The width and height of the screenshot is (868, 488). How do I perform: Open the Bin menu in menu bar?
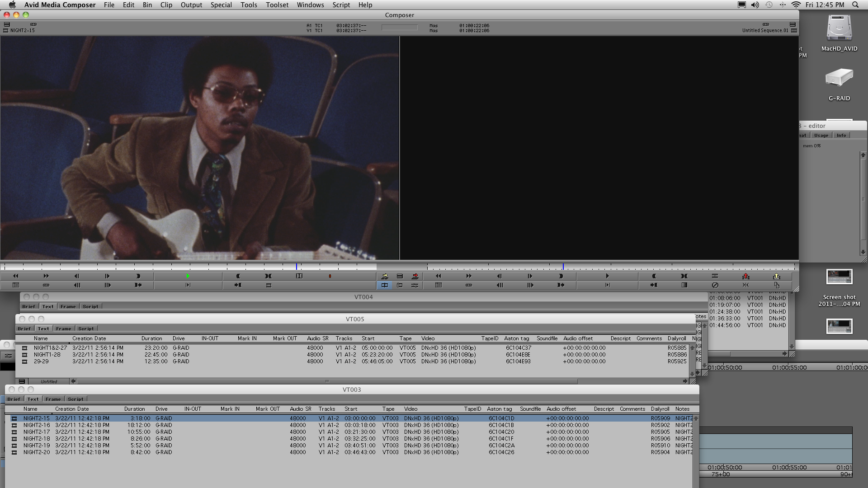(x=147, y=5)
